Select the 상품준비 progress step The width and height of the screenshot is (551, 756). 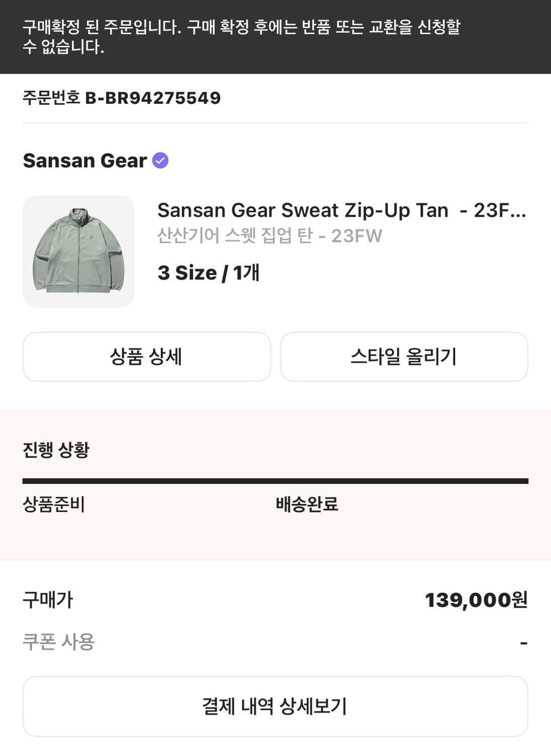tap(54, 504)
